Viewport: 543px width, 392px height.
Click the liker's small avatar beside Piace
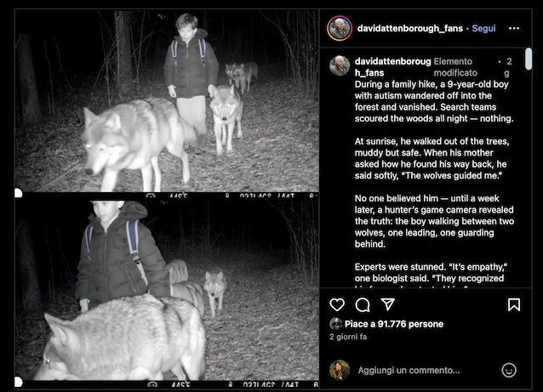(x=335, y=324)
